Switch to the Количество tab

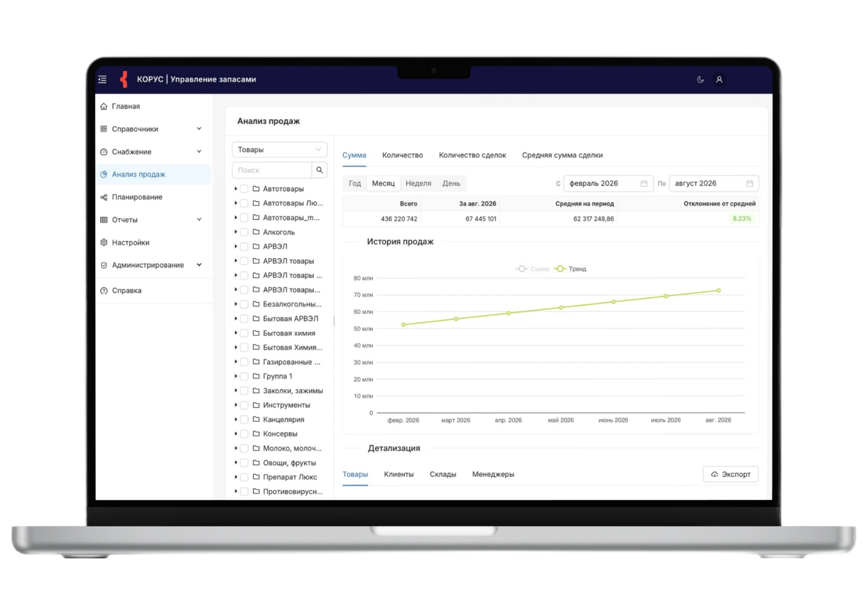tap(402, 155)
